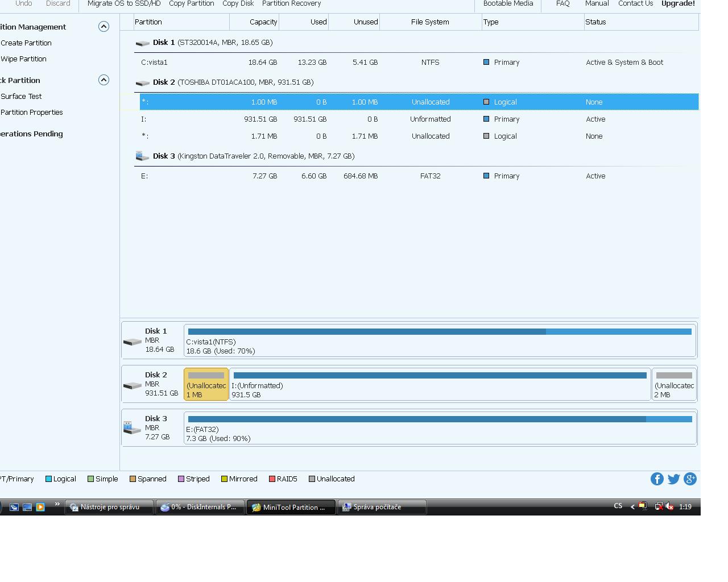The height and width of the screenshot is (582, 728).
Task: Click the media player quick launch icon
Action: (40, 507)
